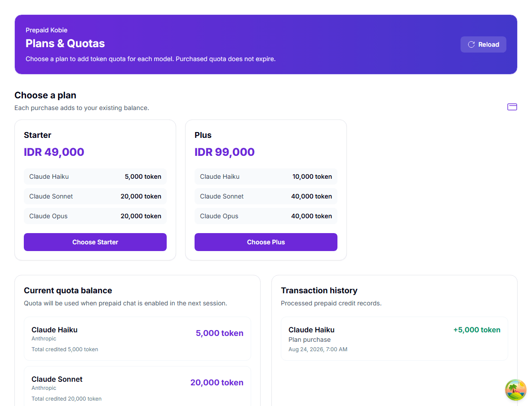Choose the Starter plan button
Screen dimensions: 532x406
click(x=95, y=242)
